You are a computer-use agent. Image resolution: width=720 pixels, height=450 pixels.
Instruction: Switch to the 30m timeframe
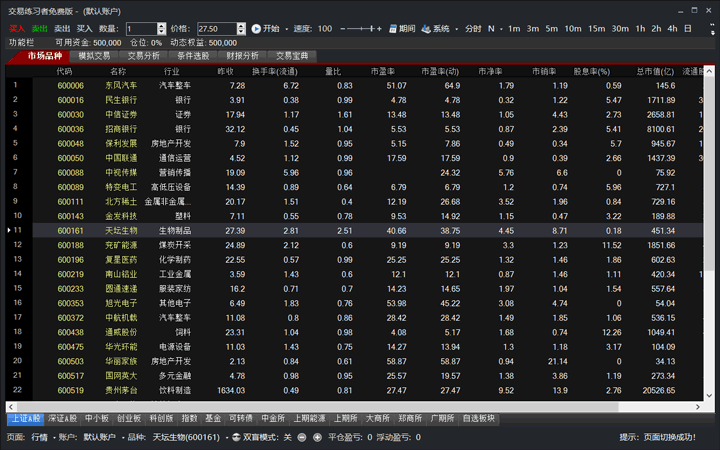(620, 28)
